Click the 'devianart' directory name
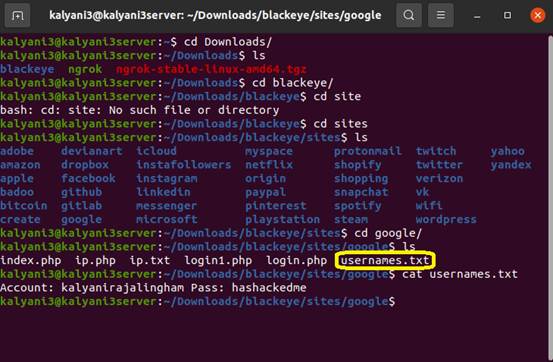The image size is (553, 362). click(x=92, y=151)
